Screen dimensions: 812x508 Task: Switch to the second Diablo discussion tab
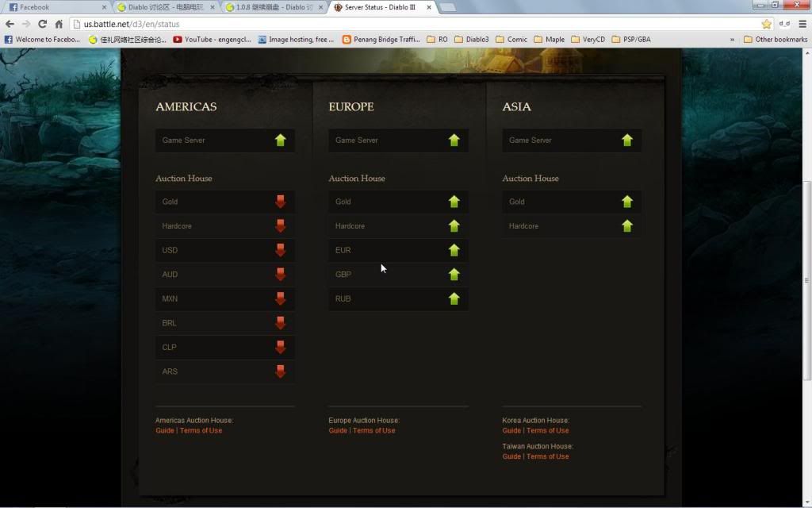coord(166,7)
